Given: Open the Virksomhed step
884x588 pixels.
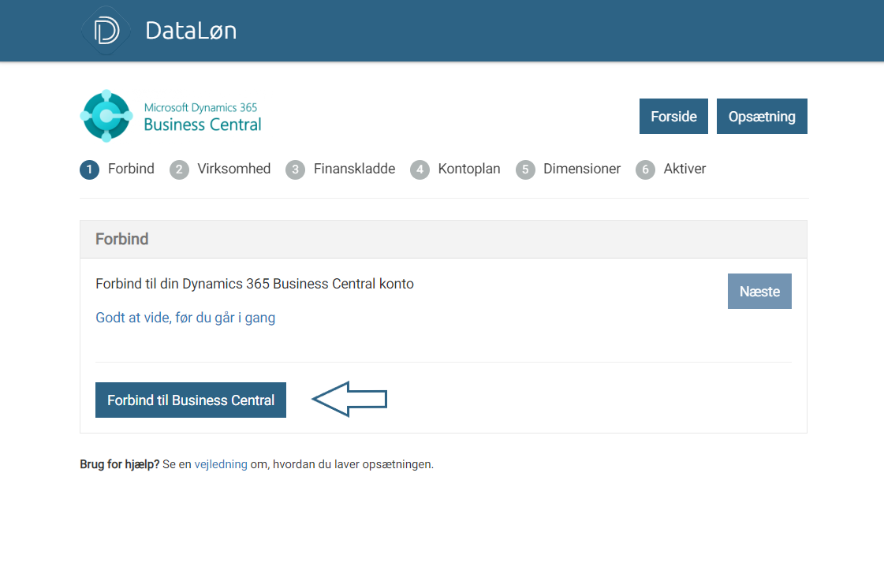Looking at the screenshot, I should (x=234, y=169).
